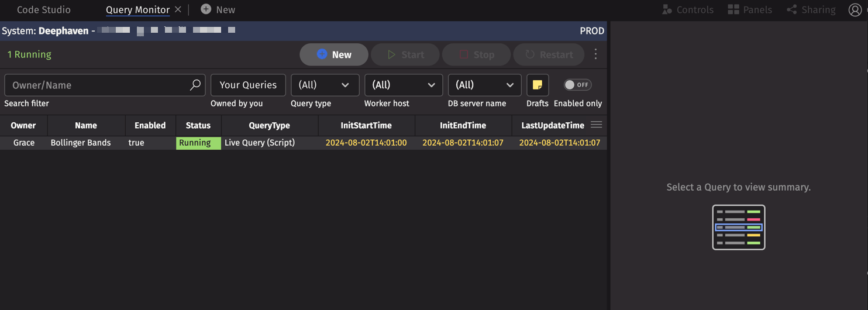
Task: Expand the Query type dropdown
Action: point(325,85)
